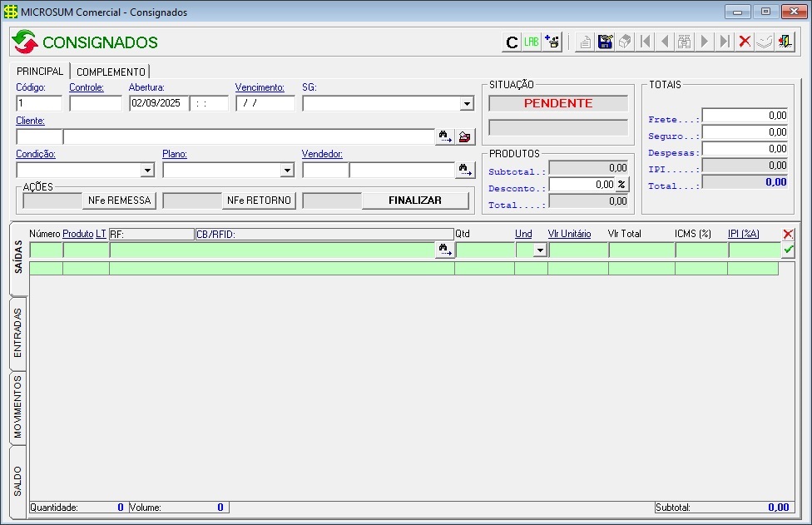
Task: Expand the Condição dropdown
Action: [147, 170]
